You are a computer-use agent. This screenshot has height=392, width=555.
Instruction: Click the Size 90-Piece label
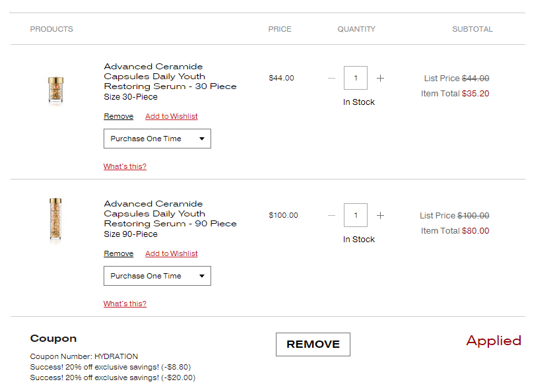[x=131, y=234]
